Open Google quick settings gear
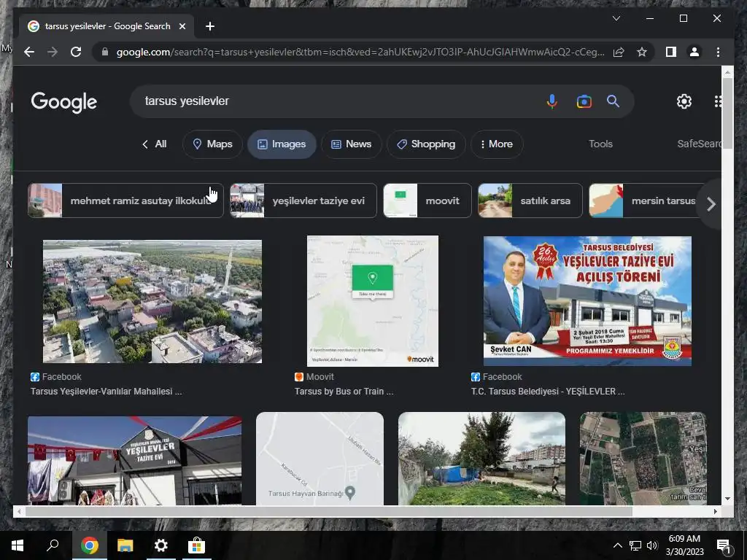Image resolution: width=747 pixels, height=560 pixels. tap(684, 101)
